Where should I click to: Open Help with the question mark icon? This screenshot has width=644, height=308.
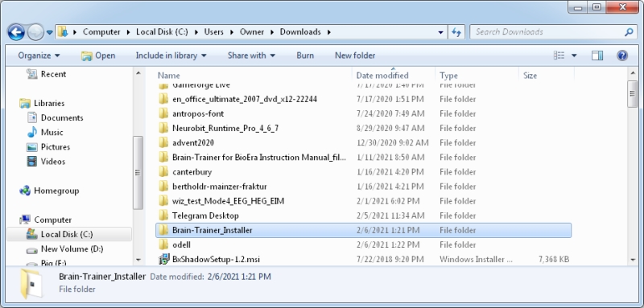[622, 55]
